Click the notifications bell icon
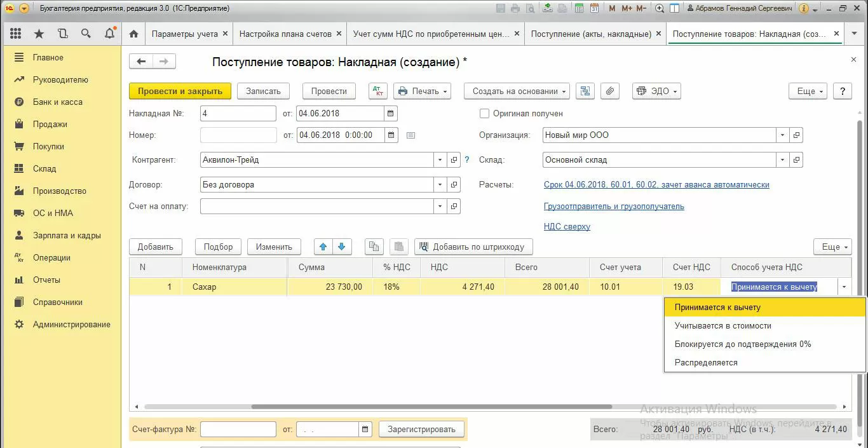 (109, 34)
